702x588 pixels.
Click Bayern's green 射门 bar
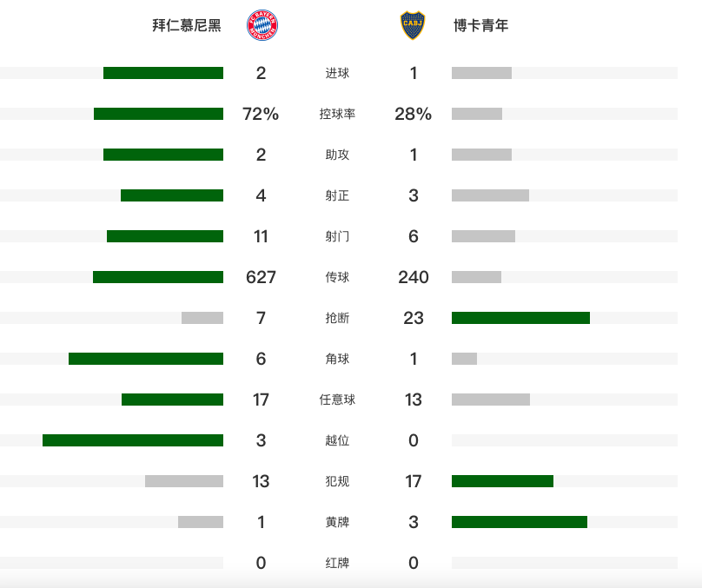pyautogui.click(x=165, y=236)
